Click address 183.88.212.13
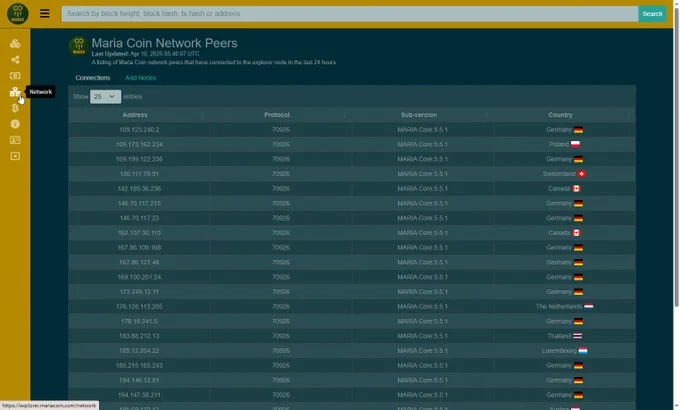 pos(139,336)
